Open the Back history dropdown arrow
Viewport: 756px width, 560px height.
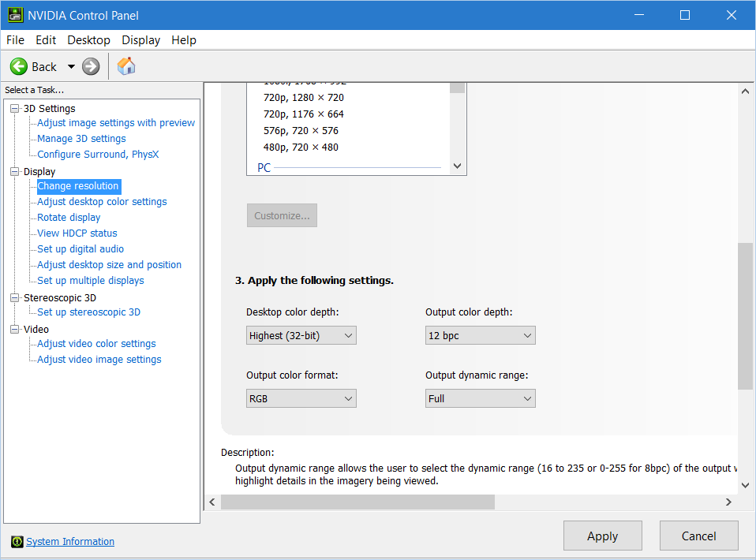(71, 67)
